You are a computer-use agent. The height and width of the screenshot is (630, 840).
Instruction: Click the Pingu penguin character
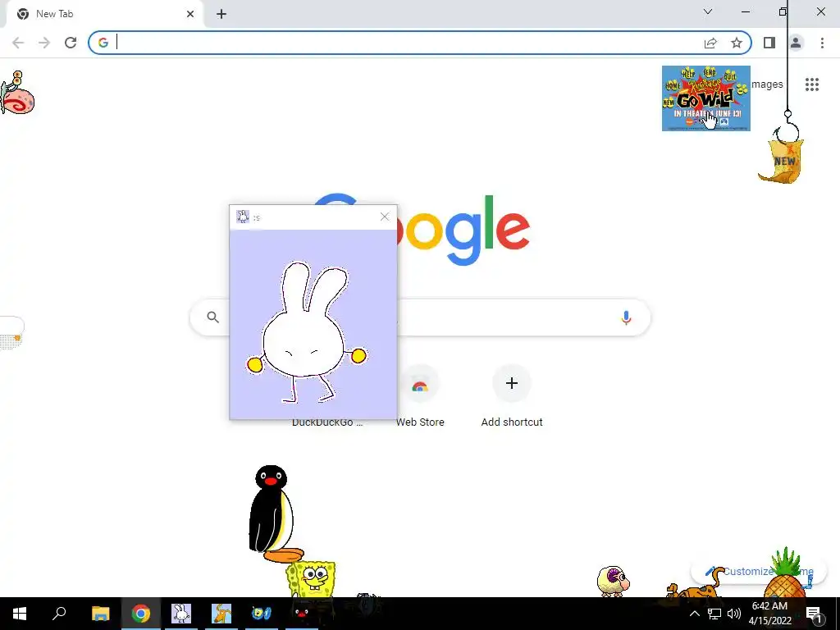tap(273, 514)
